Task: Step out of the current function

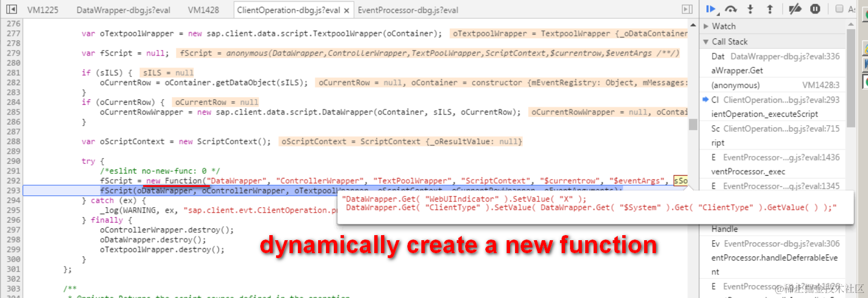Action: 770,9
